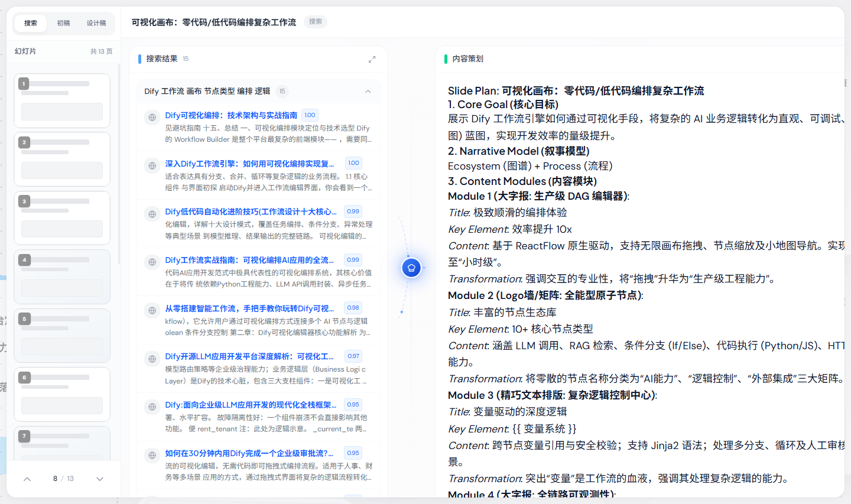Select slide 1 thumbnail
The width and height of the screenshot is (851, 504).
[x=62, y=100]
